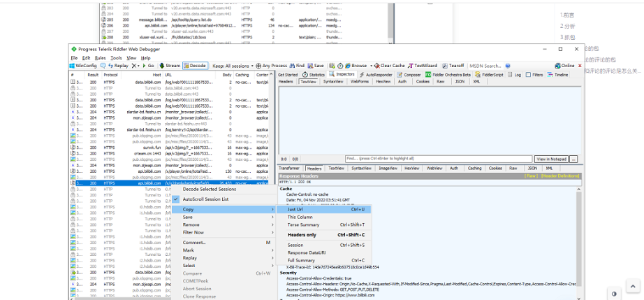Switch to the Get Started tab
The width and height of the screenshot is (644, 300).
[x=288, y=75]
